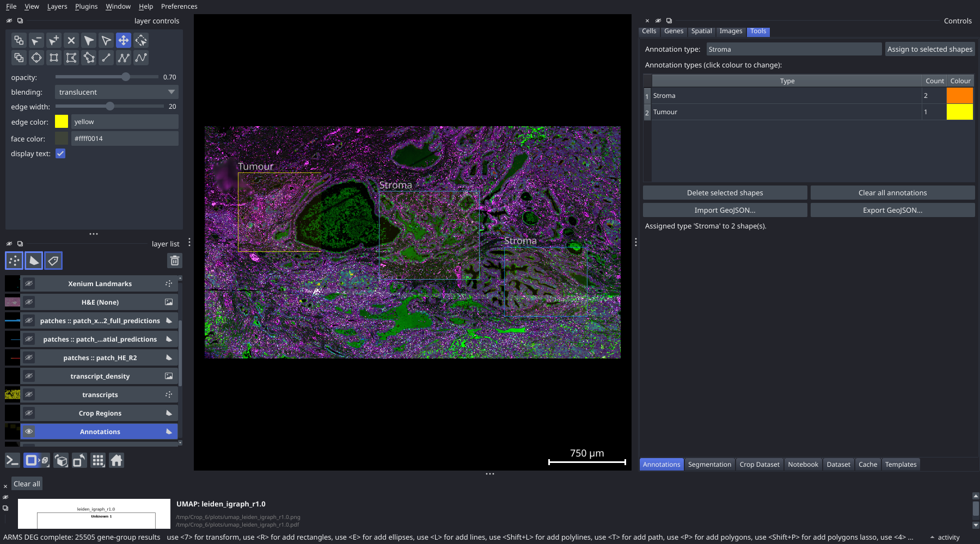The width and height of the screenshot is (980, 544).
Task: Open the console with terminal icon
Action: tap(12, 461)
